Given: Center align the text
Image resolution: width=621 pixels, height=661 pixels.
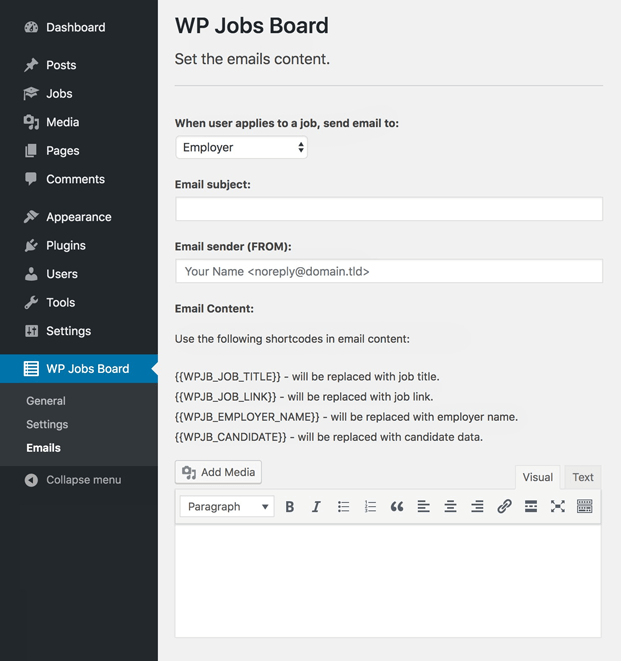Looking at the screenshot, I should (450, 506).
